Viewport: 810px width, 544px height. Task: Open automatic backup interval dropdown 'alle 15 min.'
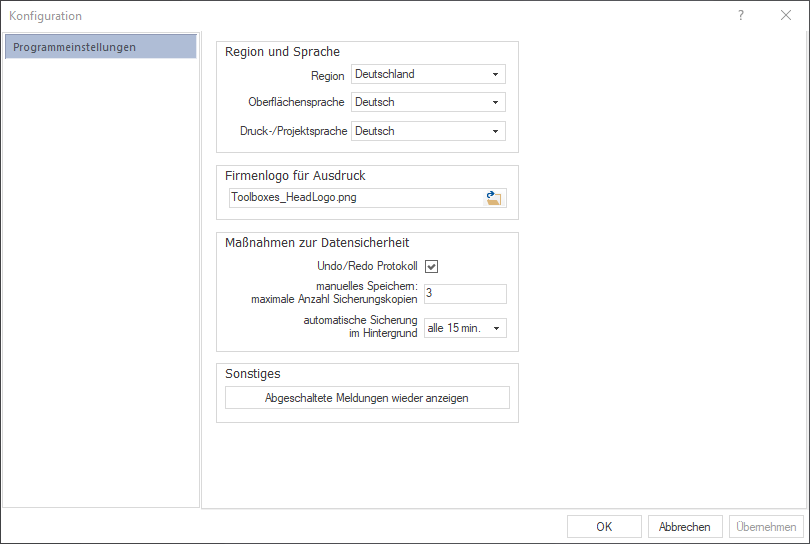465,328
